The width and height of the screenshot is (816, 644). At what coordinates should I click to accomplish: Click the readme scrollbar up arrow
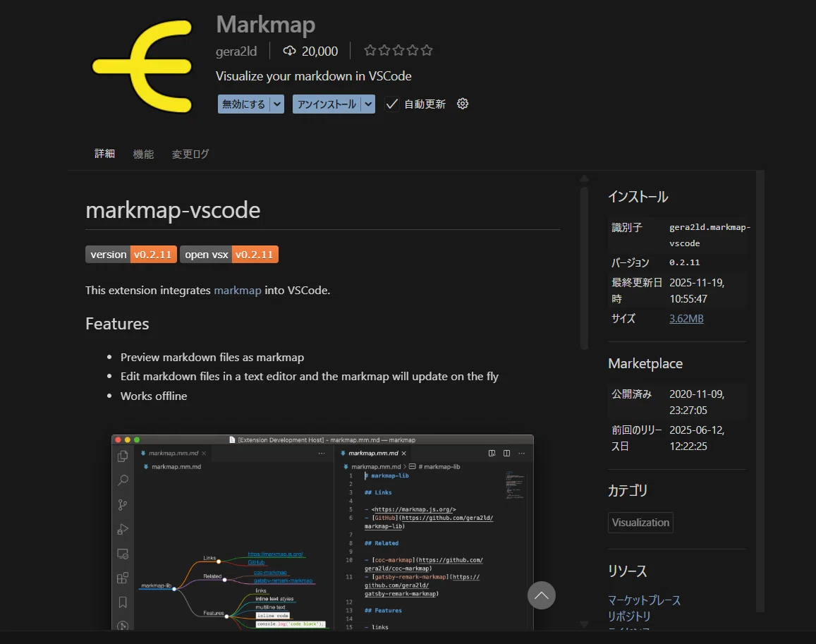(585, 178)
